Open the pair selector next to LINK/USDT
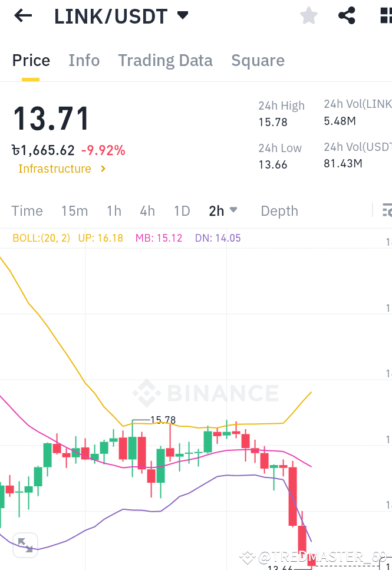 tap(183, 16)
